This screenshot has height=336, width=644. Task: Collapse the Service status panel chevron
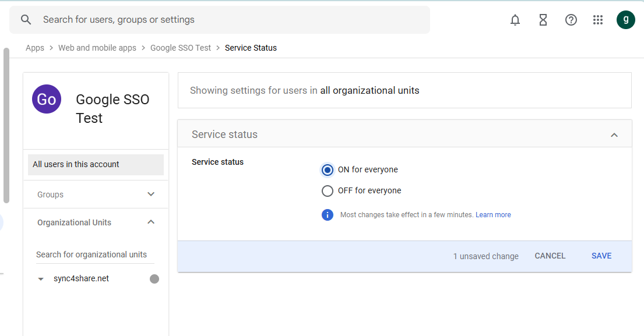tap(614, 135)
